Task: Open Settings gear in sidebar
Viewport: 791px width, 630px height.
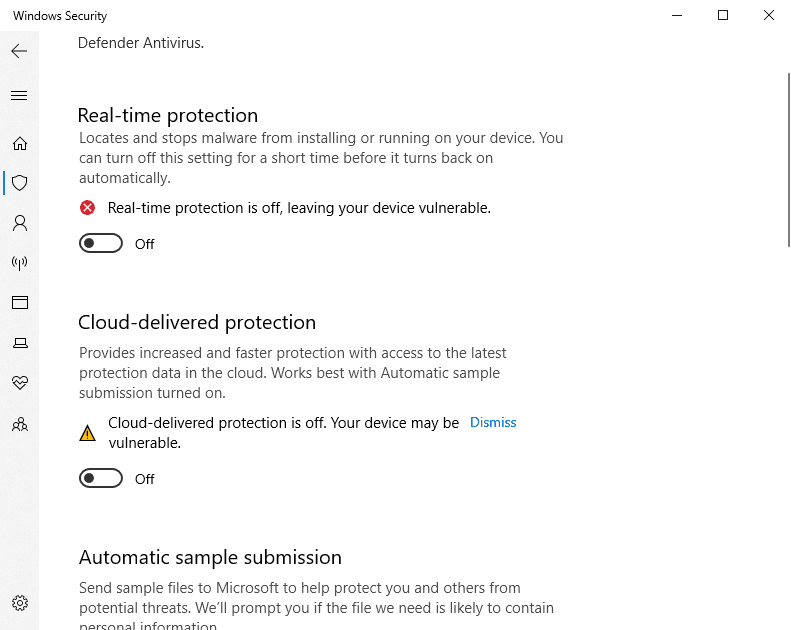Action: coord(19,603)
